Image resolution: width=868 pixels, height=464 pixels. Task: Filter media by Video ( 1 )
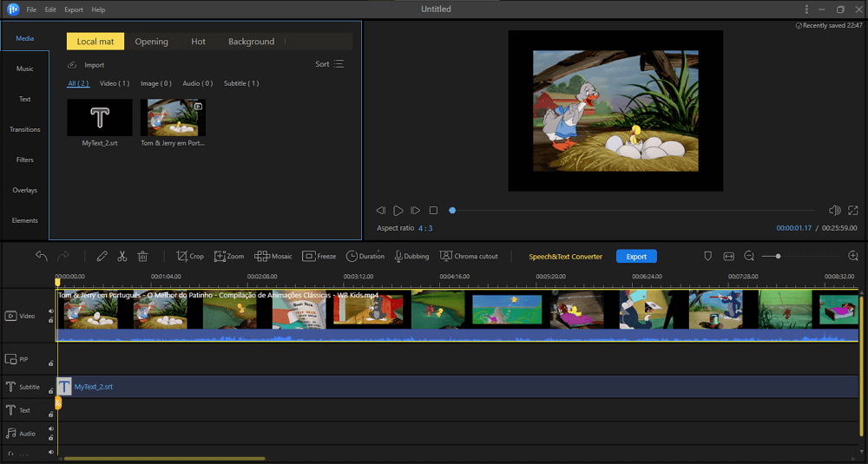[x=115, y=83]
